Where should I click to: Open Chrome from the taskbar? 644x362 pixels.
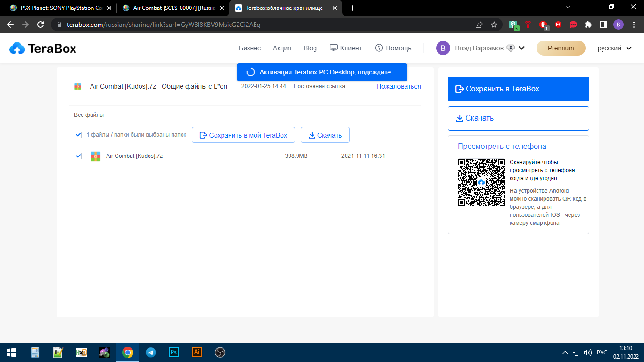point(127,352)
